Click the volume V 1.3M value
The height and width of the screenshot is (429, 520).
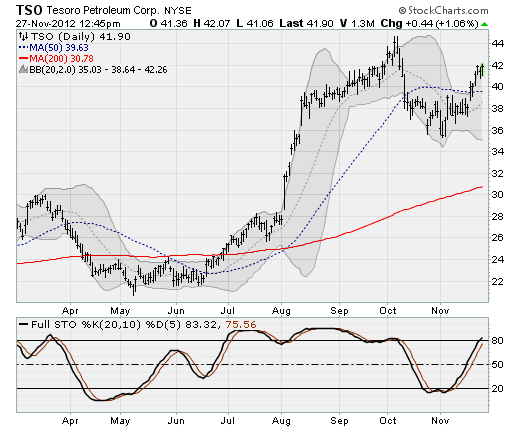[x=357, y=24]
